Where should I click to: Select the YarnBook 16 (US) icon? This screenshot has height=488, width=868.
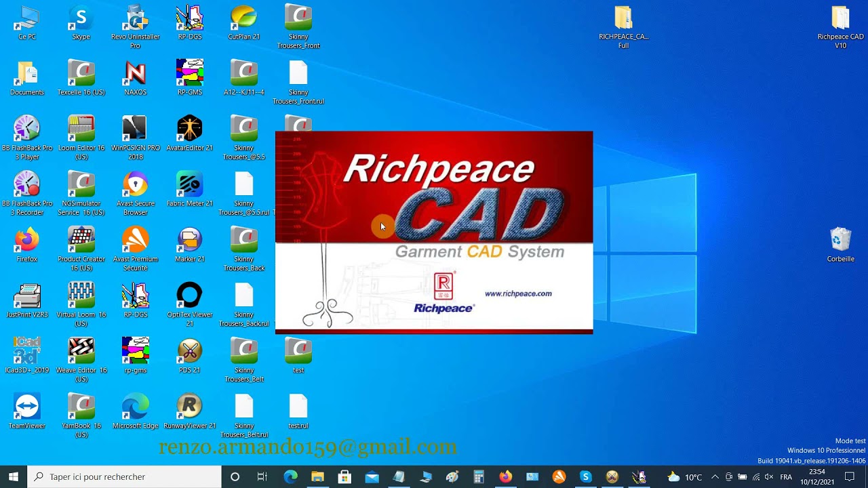(x=81, y=416)
